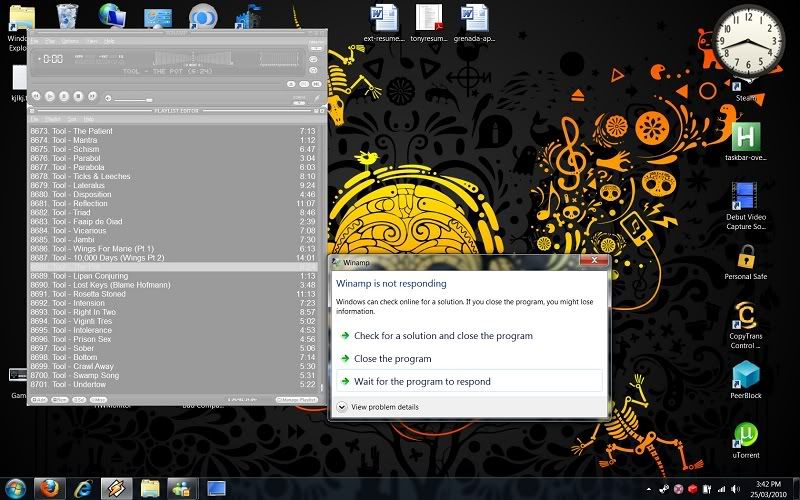
Task: Click the Winamp seek bar under the display
Action: click(156, 83)
